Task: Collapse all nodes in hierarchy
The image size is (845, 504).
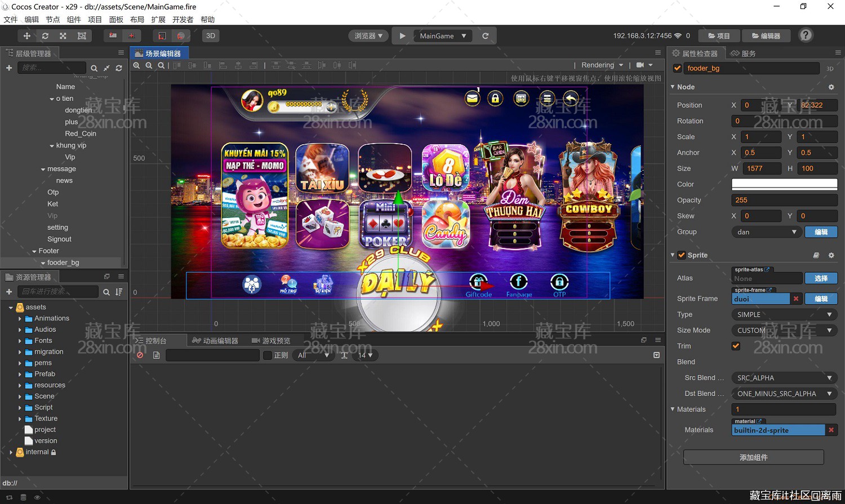Action: pos(106,68)
